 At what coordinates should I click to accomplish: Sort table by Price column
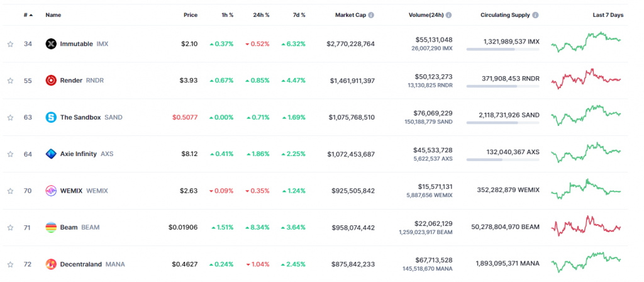point(190,15)
